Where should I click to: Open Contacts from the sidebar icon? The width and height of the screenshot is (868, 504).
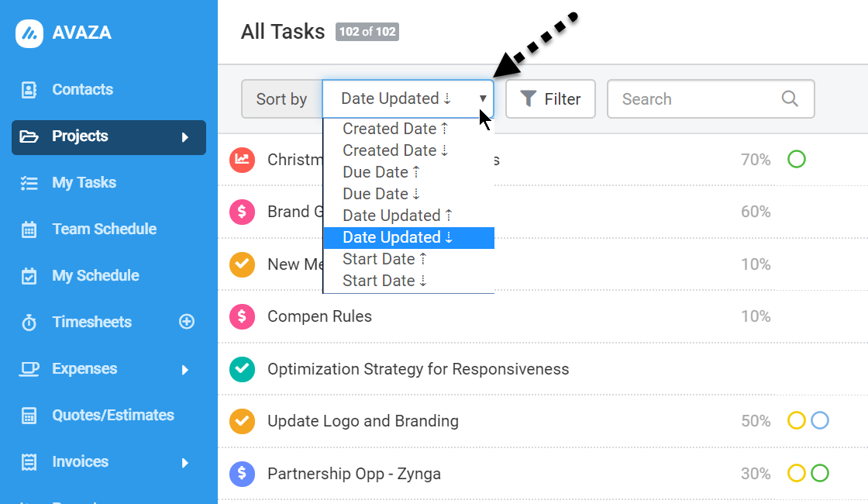tap(29, 90)
